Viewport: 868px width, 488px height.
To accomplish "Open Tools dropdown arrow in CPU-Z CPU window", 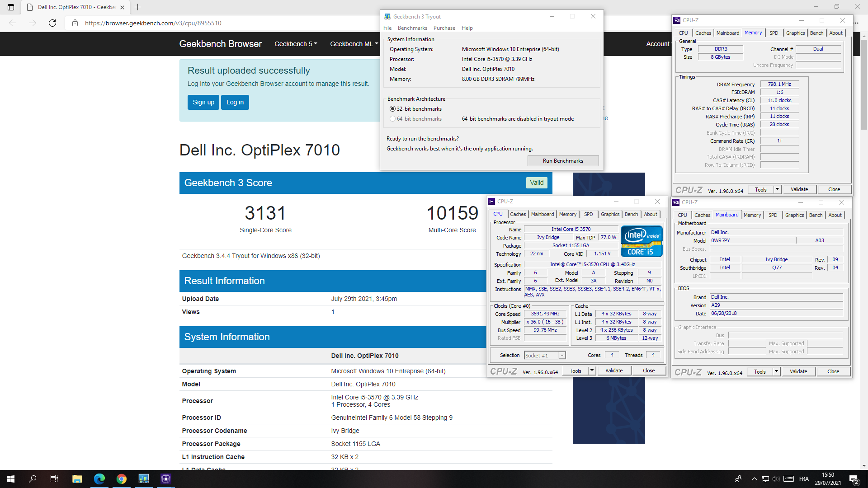I will tap(591, 371).
